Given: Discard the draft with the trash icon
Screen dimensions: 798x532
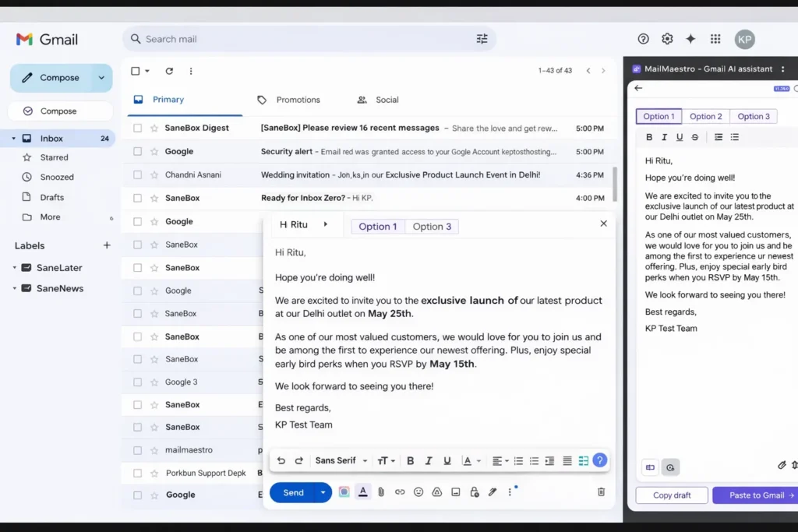Looking at the screenshot, I should (601, 491).
